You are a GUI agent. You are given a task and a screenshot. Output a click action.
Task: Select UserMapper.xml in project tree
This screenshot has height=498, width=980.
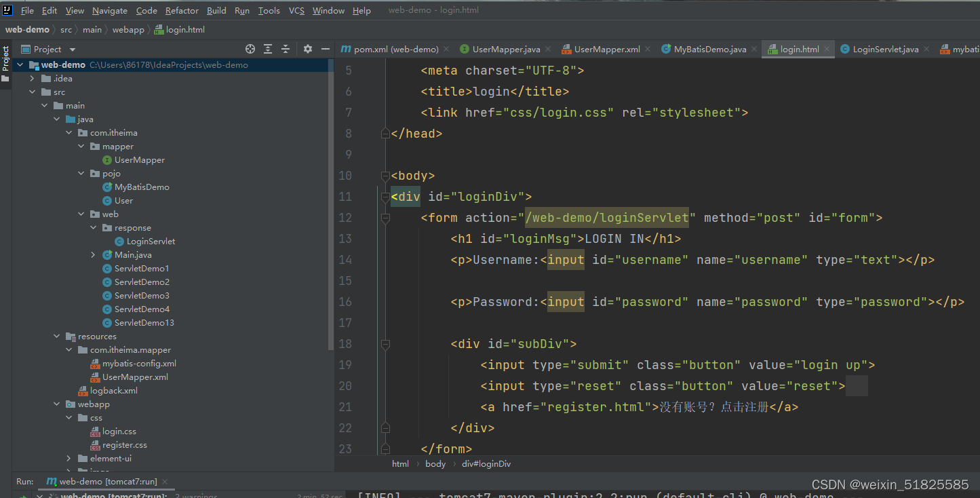pyautogui.click(x=135, y=377)
